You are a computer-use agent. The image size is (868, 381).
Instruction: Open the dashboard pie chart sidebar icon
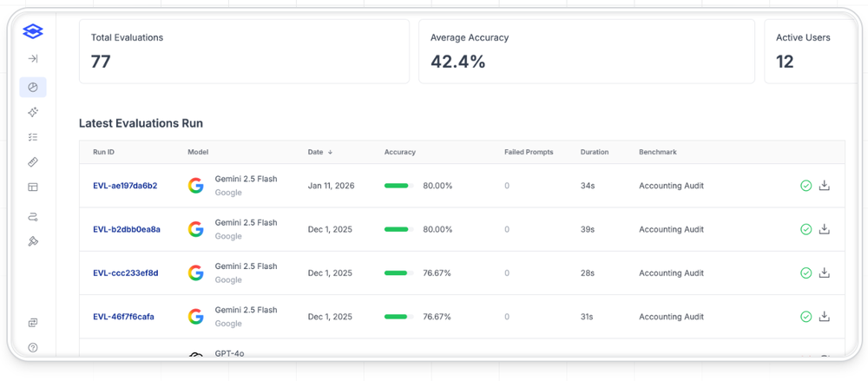[x=33, y=88]
